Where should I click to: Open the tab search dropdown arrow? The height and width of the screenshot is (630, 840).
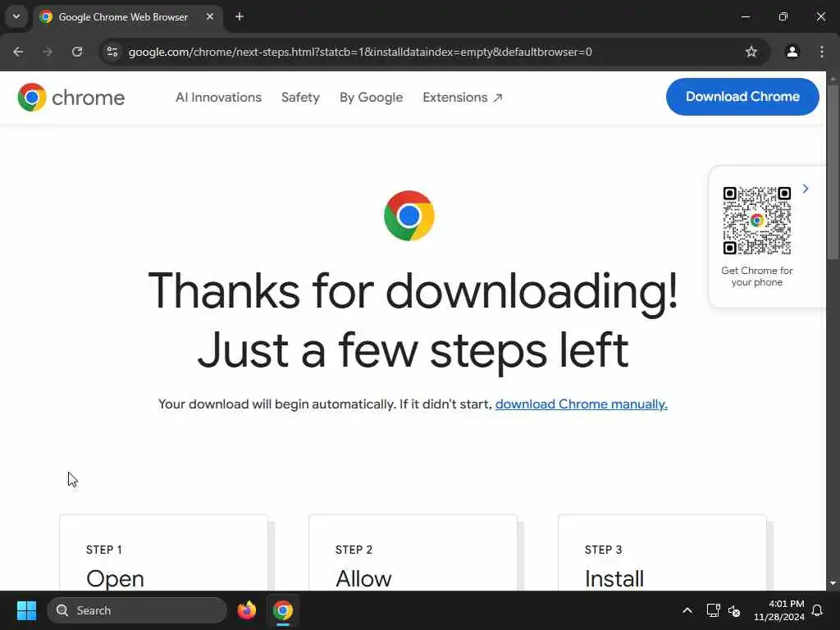coord(16,16)
